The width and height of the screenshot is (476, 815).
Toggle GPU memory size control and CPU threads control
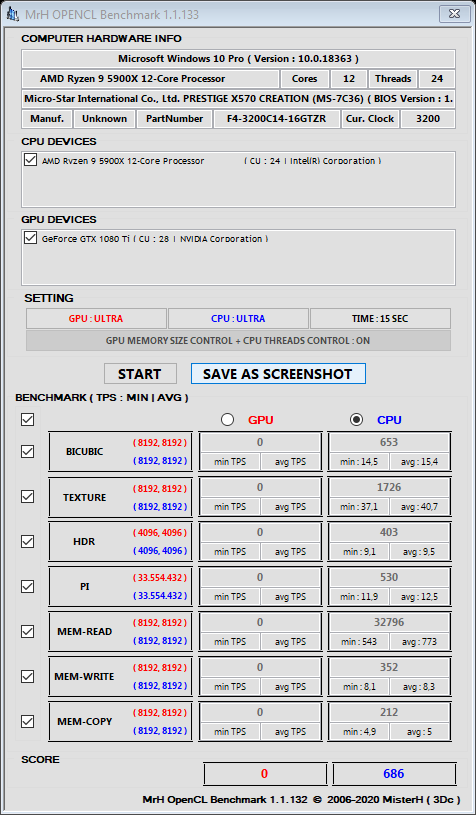(239, 341)
